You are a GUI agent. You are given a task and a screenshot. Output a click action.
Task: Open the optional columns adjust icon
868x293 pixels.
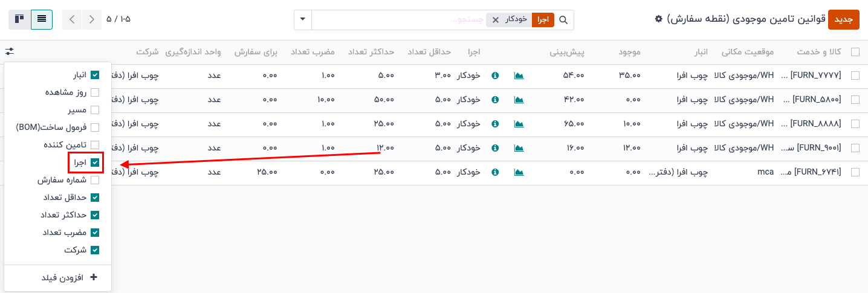9,52
